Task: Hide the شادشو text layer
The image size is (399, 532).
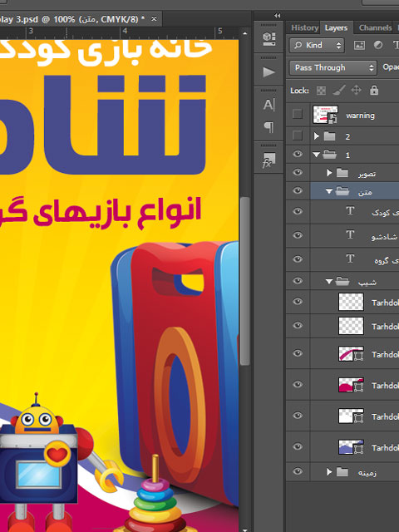Action: 298,235
